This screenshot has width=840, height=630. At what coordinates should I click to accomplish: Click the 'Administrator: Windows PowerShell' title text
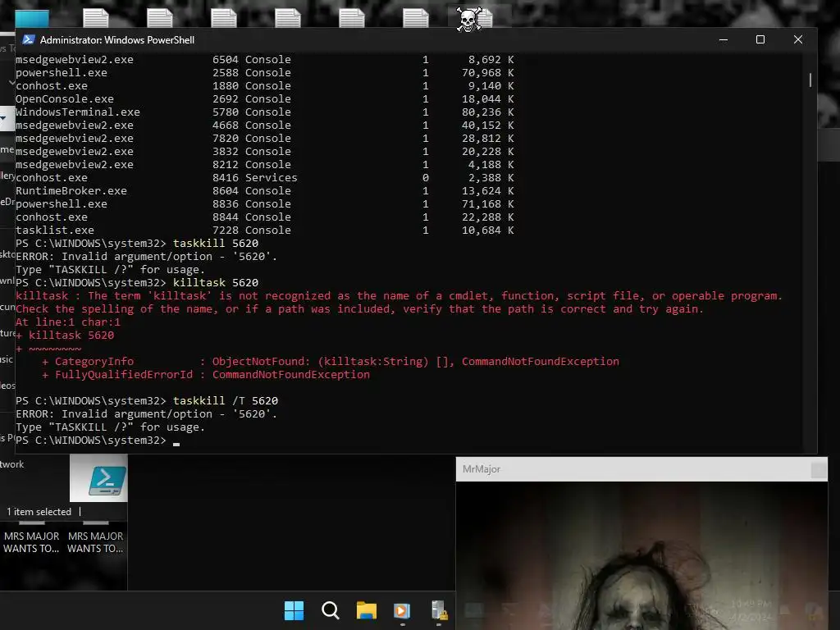click(x=116, y=40)
